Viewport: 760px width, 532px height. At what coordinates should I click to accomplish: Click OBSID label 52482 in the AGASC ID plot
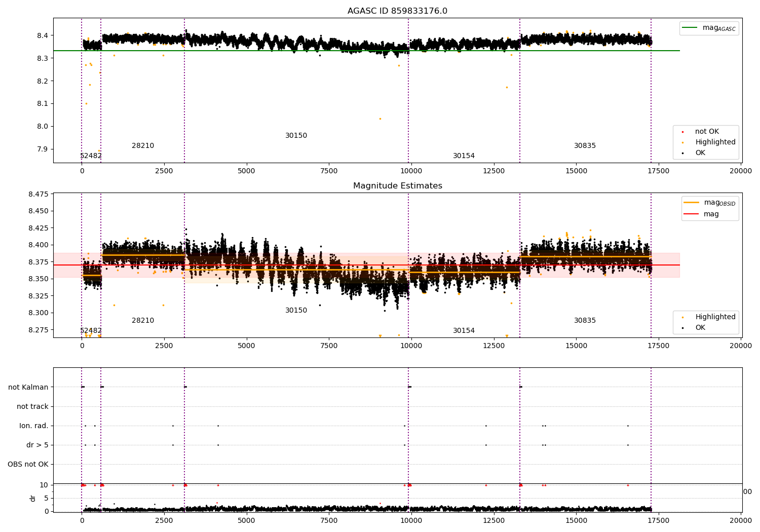tap(91, 156)
